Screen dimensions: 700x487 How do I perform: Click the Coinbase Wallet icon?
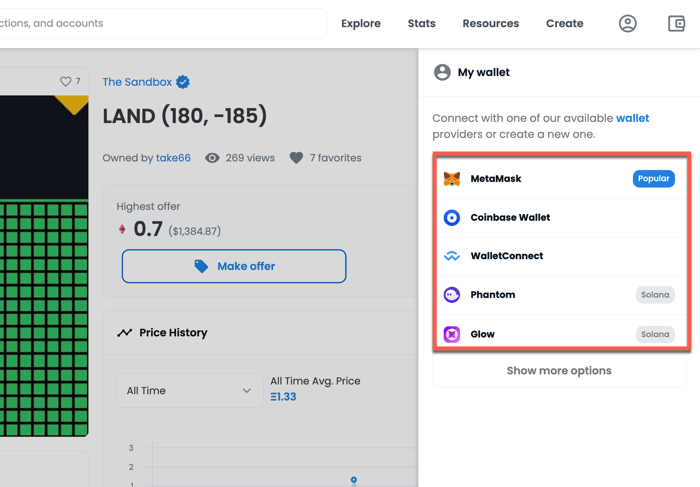[x=452, y=217]
